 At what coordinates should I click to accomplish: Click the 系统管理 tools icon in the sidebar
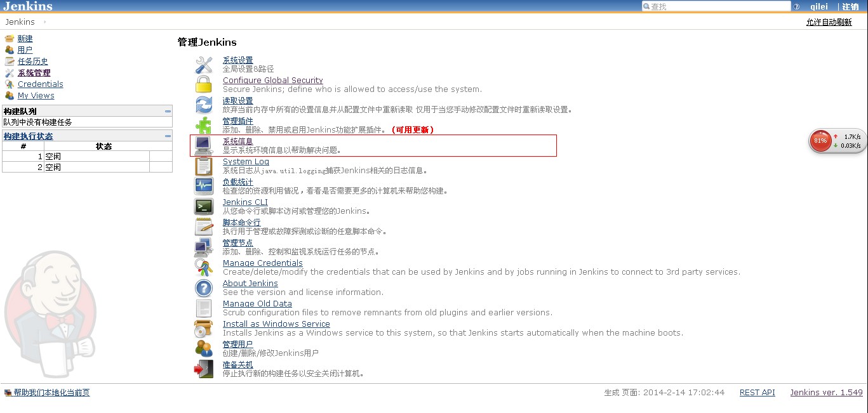pyautogui.click(x=10, y=73)
